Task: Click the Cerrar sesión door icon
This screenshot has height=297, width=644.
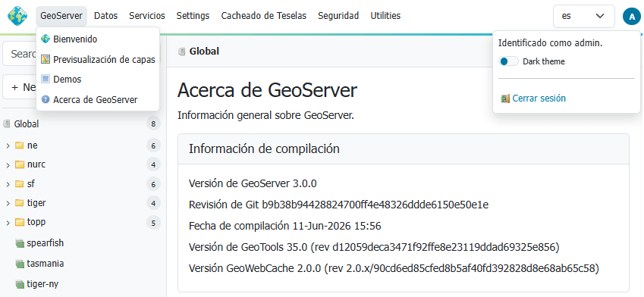Action: coord(505,98)
